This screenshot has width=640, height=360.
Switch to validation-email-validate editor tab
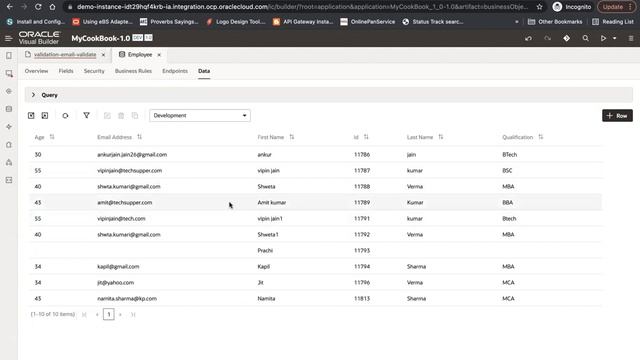click(x=65, y=55)
